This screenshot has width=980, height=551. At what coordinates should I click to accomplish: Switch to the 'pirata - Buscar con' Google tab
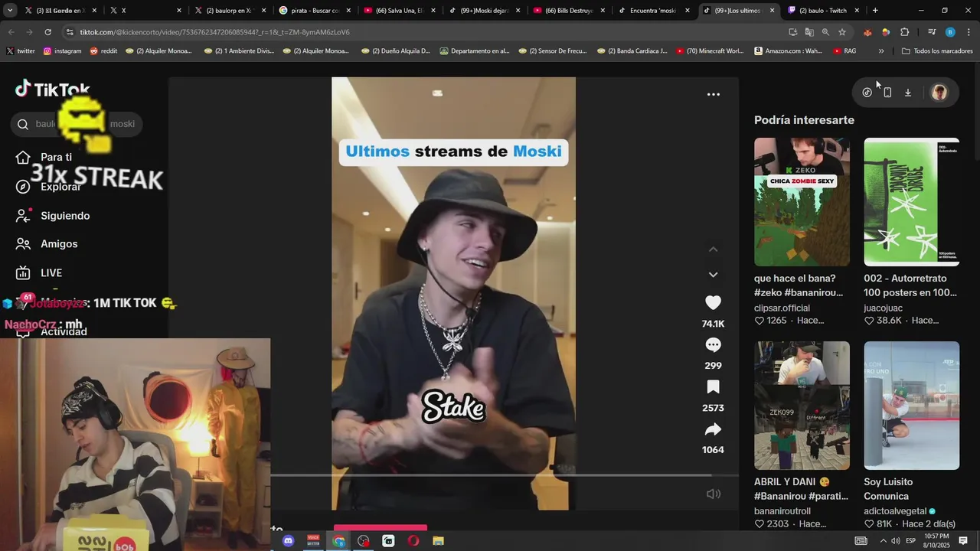(x=314, y=11)
